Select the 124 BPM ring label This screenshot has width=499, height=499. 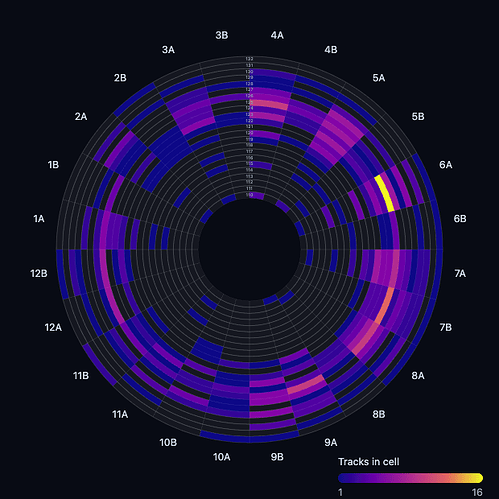[x=249, y=108]
